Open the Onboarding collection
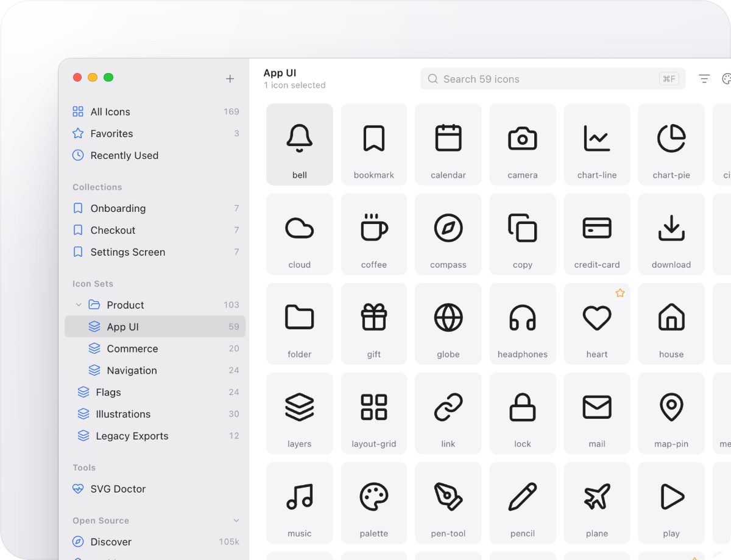 tap(155, 208)
